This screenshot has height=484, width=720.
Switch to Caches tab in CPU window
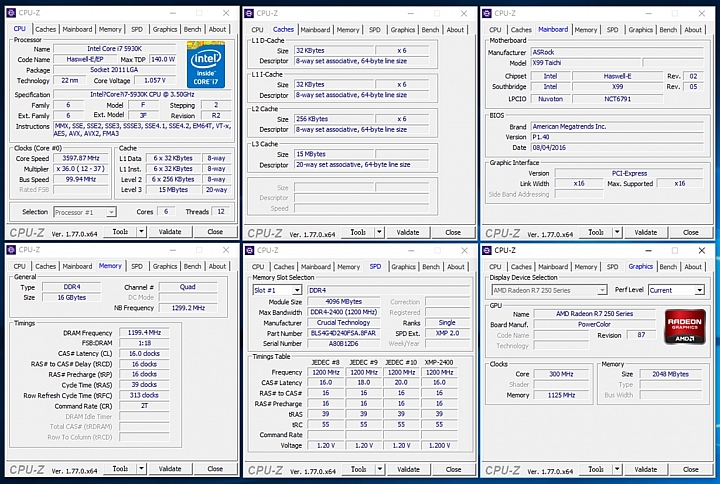tap(45, 29)
